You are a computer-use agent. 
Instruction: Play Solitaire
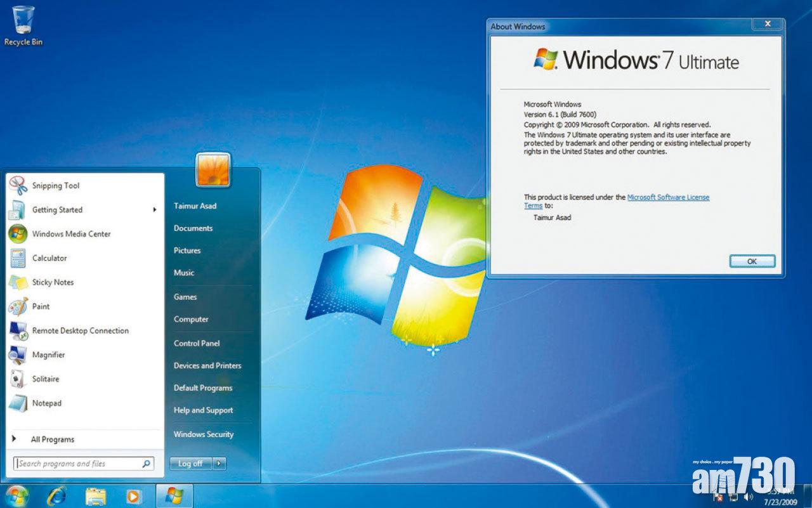click(45, 379)
